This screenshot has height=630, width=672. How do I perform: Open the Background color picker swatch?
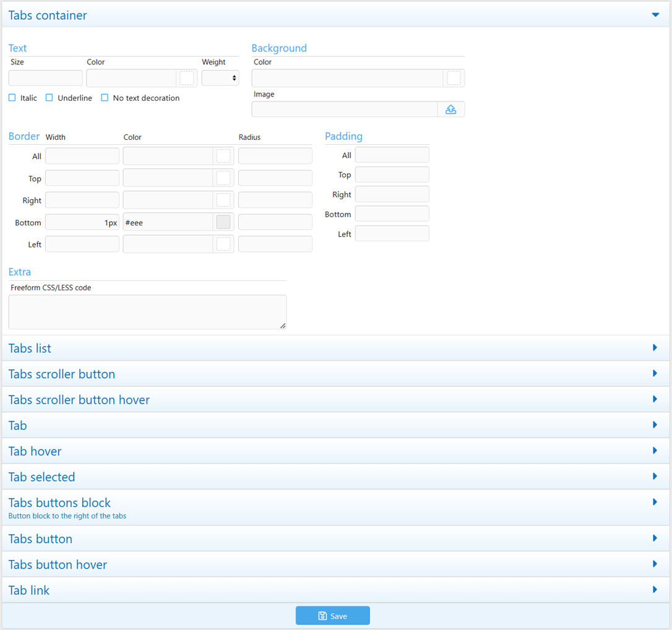(x=454, y=78)
